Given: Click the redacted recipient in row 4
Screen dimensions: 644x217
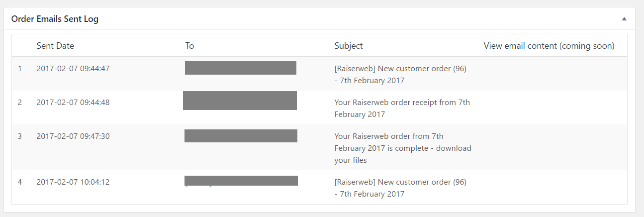Looking at the screenshot, I should click(x=241, y=181).
